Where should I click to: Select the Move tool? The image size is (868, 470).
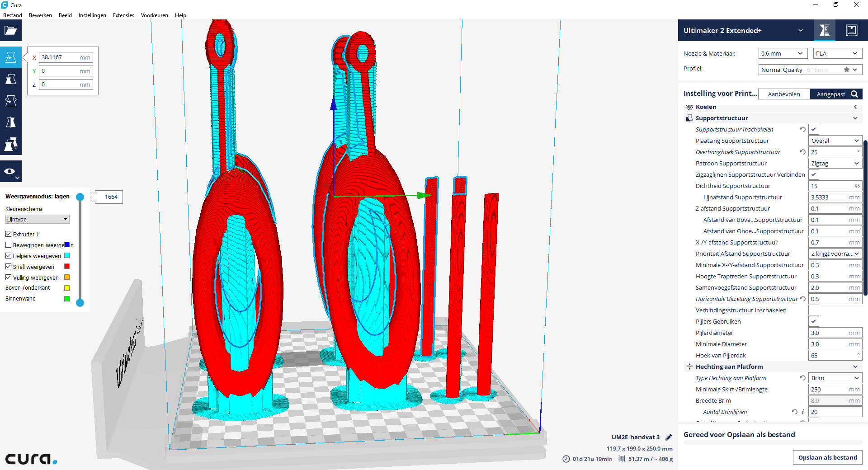pos(11,57)
